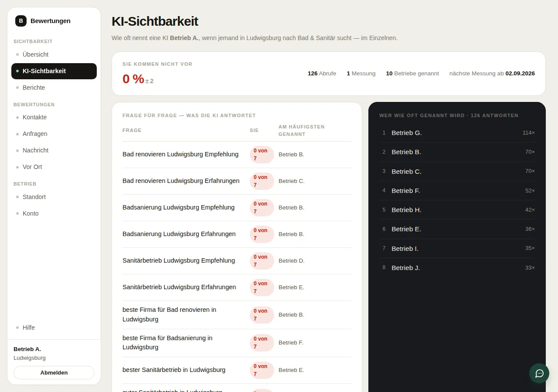Select ranking entry Betrieb C.
This screenshot has height=392, width=558.
click(457, 172)
